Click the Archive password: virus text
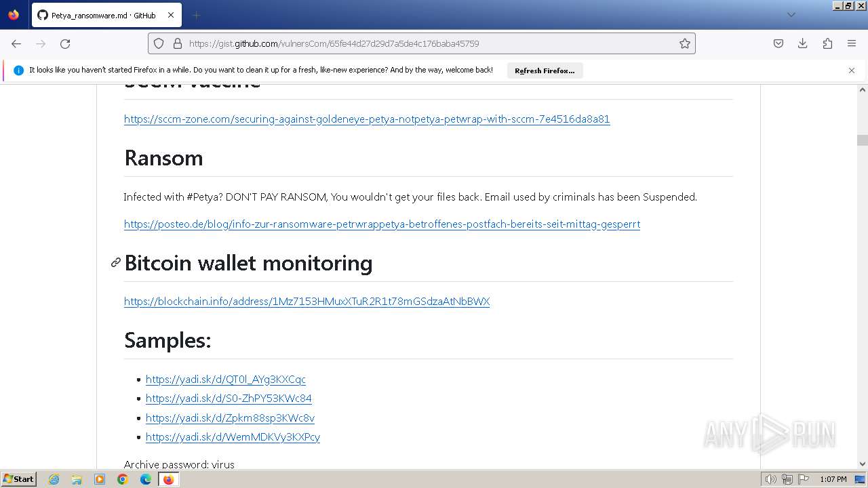This screenshot has height=488, width=868. 179,465
